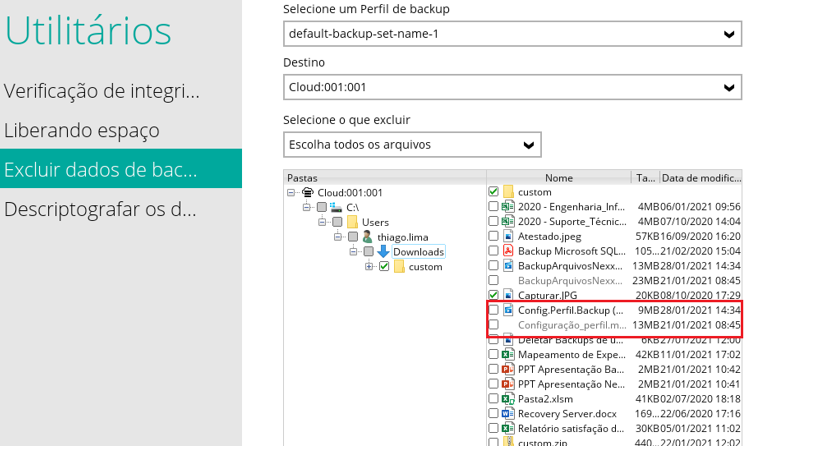Screen dimensions: 820x456
Task: Select the Backup Microsoft SQL PDF icon
Action: click(508, 251)
